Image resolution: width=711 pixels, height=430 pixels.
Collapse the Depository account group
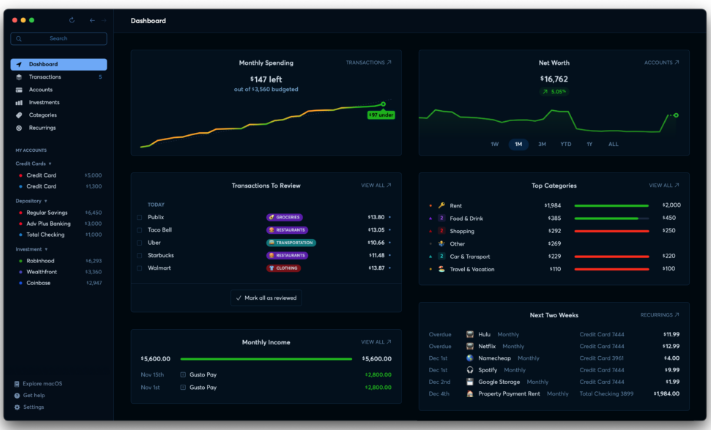[x=46, y=200]
